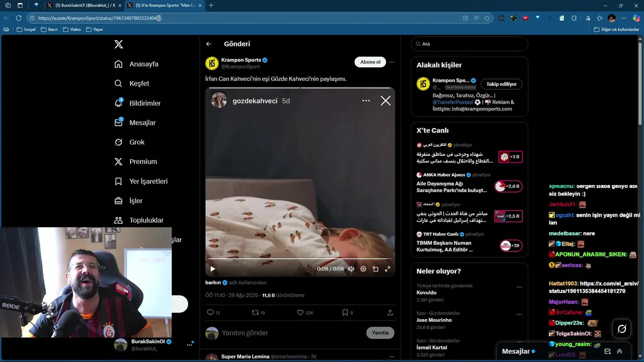The image size is (644, 362).
Task: Bookmark the post
Action: [345, 312]
